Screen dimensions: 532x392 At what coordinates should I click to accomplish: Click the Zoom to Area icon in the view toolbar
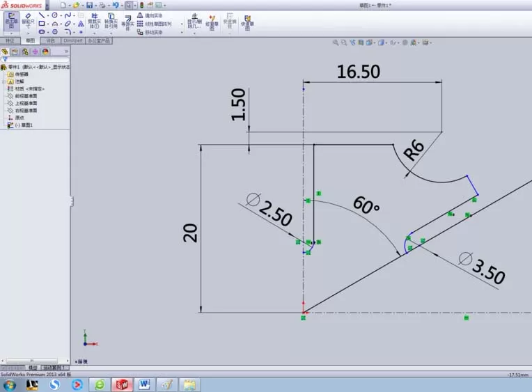tap(344, 42)
